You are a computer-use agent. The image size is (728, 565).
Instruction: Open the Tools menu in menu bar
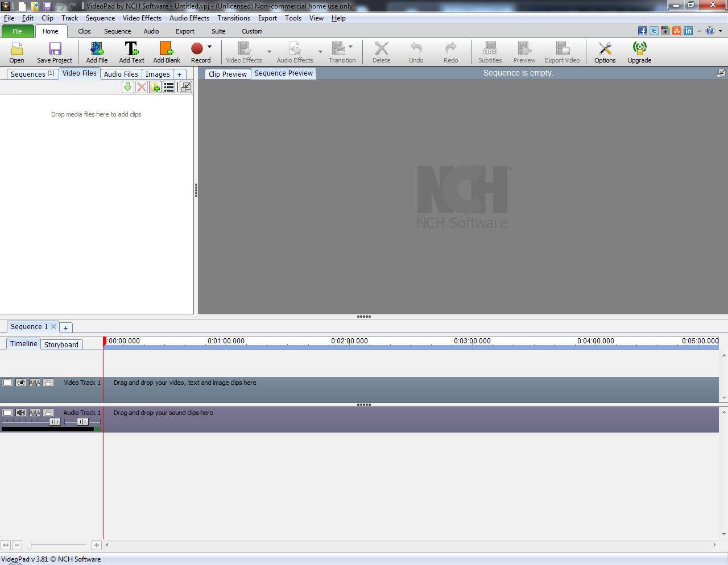[x=293, y=18]
